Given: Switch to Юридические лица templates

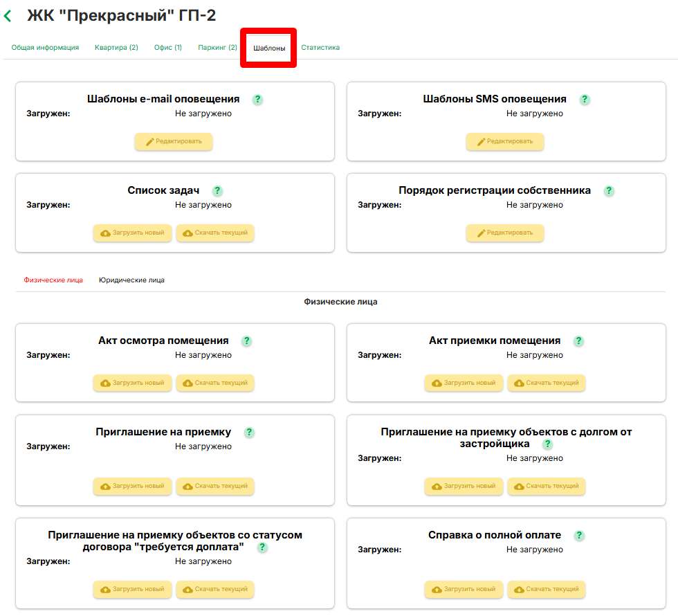Looking at the screenshot, I should [131, 280].
